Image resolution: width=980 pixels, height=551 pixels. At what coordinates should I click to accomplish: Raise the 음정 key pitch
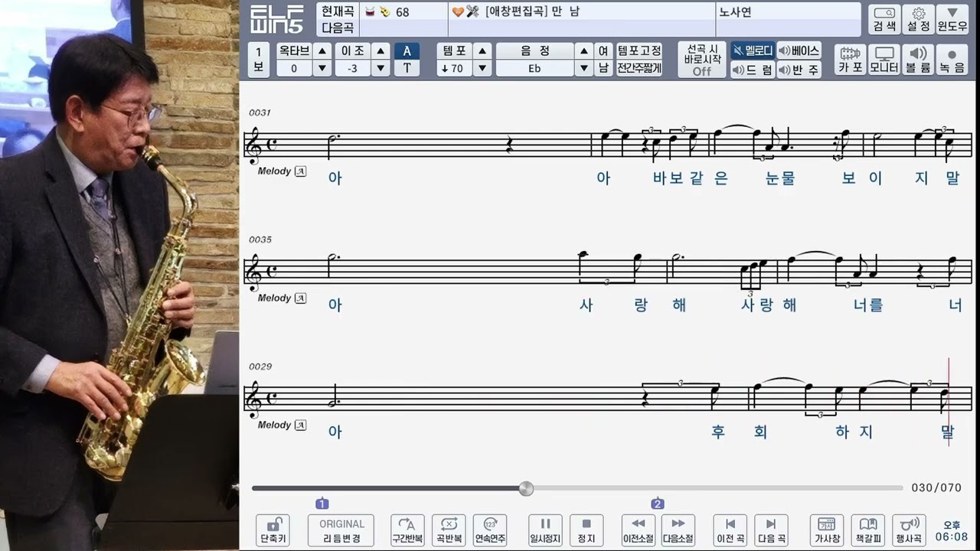click(583, 51)
